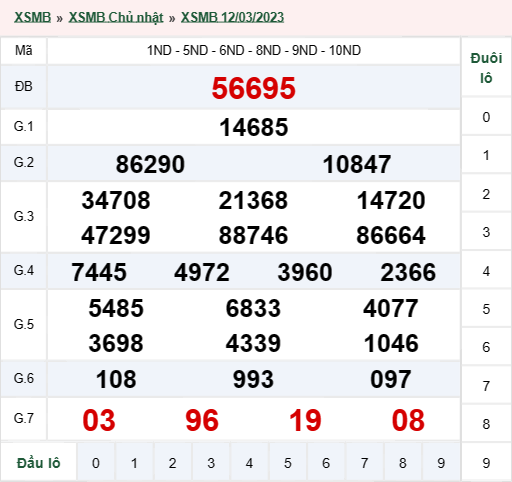Click the G.6 number 993
Image resolution: width=512 pixels, height=482 pixels.
pyautogui.click(x=253, y=379)
